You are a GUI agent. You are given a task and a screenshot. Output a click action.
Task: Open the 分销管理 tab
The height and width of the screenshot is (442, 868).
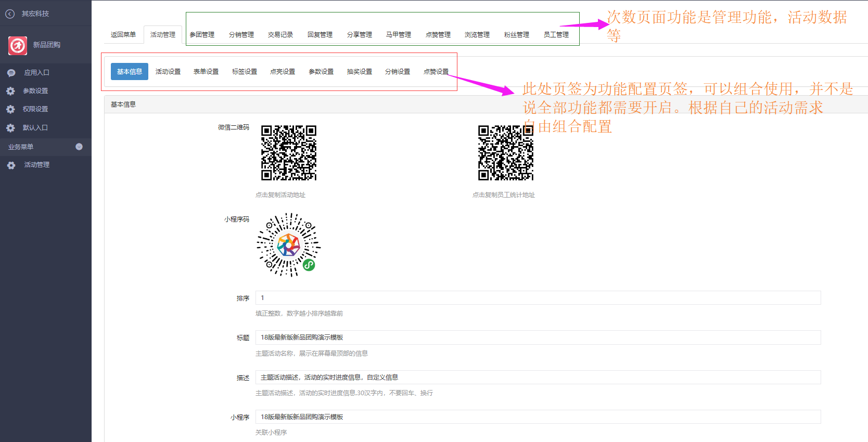tap(241, 35)
